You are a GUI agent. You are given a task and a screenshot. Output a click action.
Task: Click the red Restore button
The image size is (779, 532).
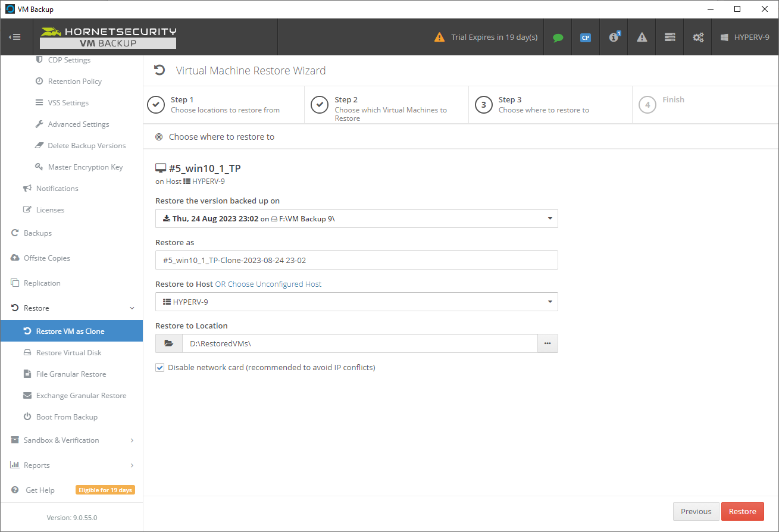[743, 511]
